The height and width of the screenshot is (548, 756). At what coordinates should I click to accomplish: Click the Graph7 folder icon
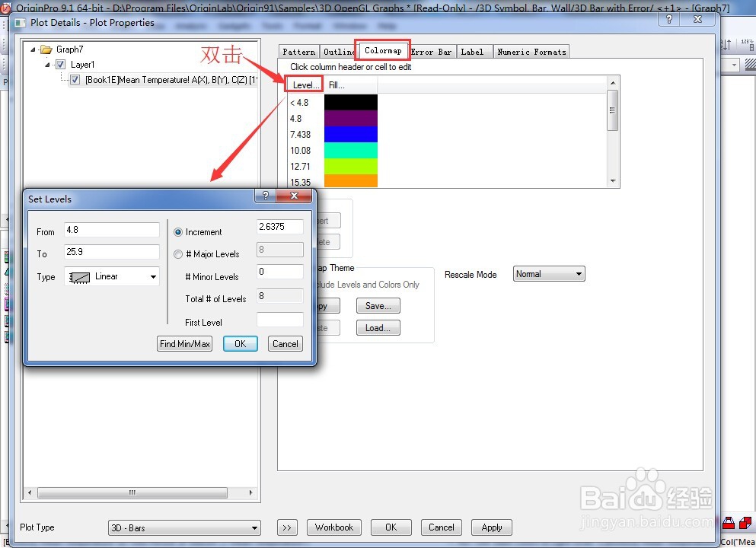(46, 49)
